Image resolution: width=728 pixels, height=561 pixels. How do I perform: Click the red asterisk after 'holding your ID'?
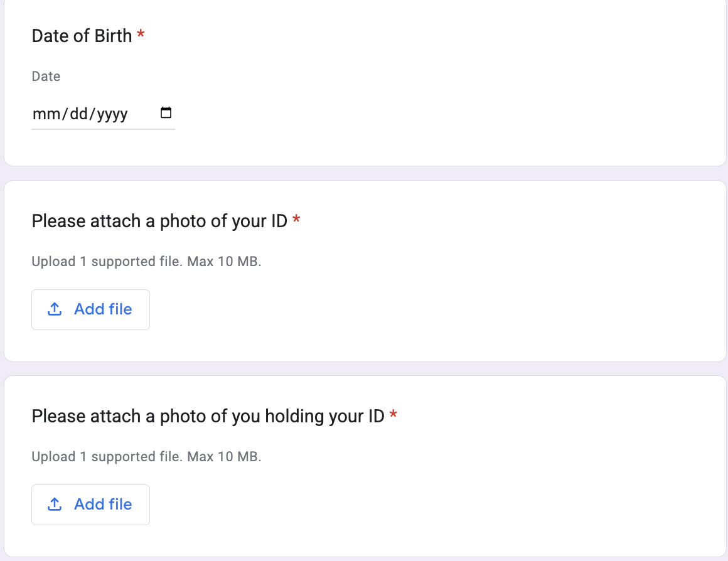pyautogui.click(x=393, y=414)
